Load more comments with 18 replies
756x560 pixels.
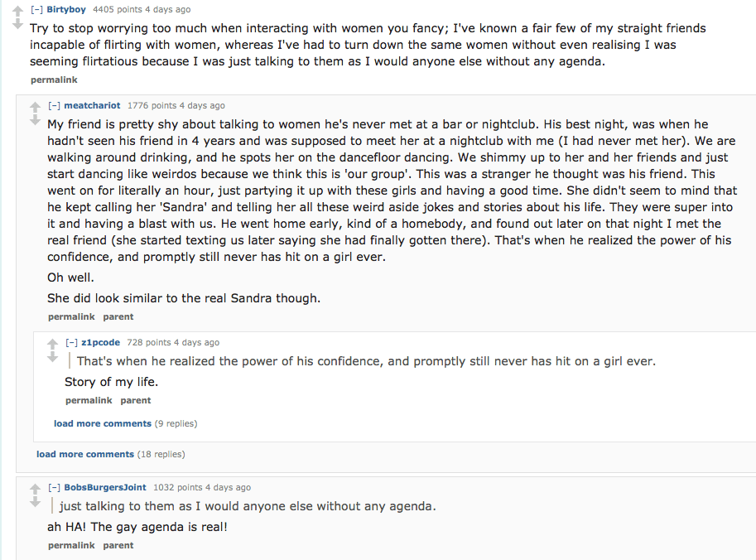[85, 455]
